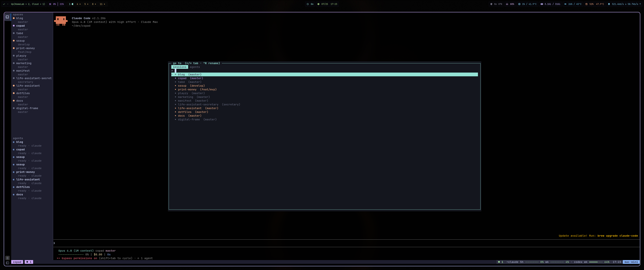Screen dimensions: 644x270
Task: Toggle the sidebar panel layout icon
Action: click(7, 263)
